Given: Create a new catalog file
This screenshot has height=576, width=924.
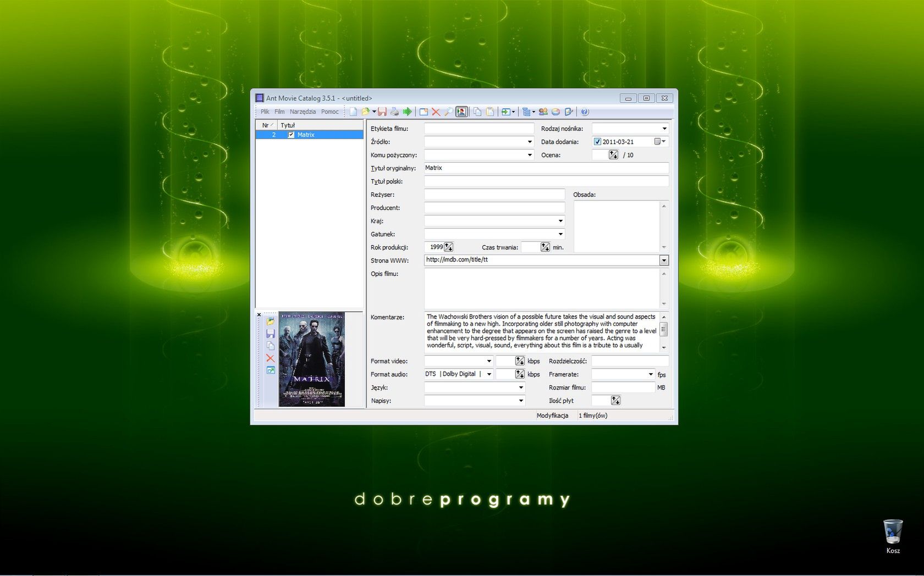Looking at the screenshot, I should pos(353,112).
